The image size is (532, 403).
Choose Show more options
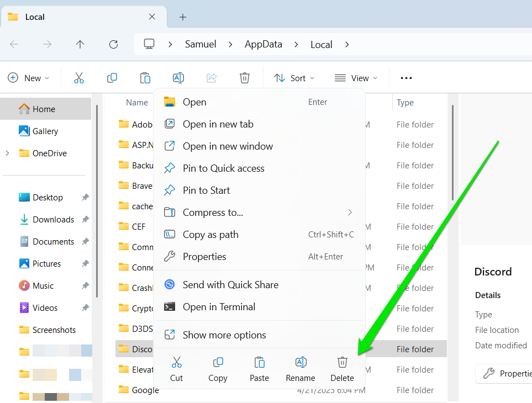click(224, 335)
